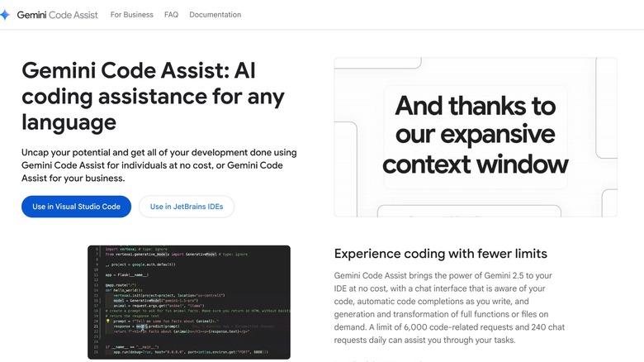Go to the FAQ page

coord(171,15)
